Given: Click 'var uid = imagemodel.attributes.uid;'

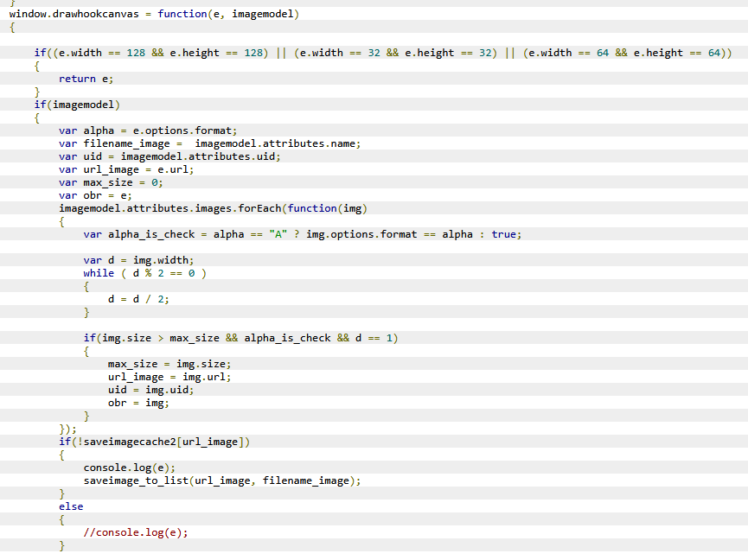Looking at the screenshot, I should tap(169, 156).
